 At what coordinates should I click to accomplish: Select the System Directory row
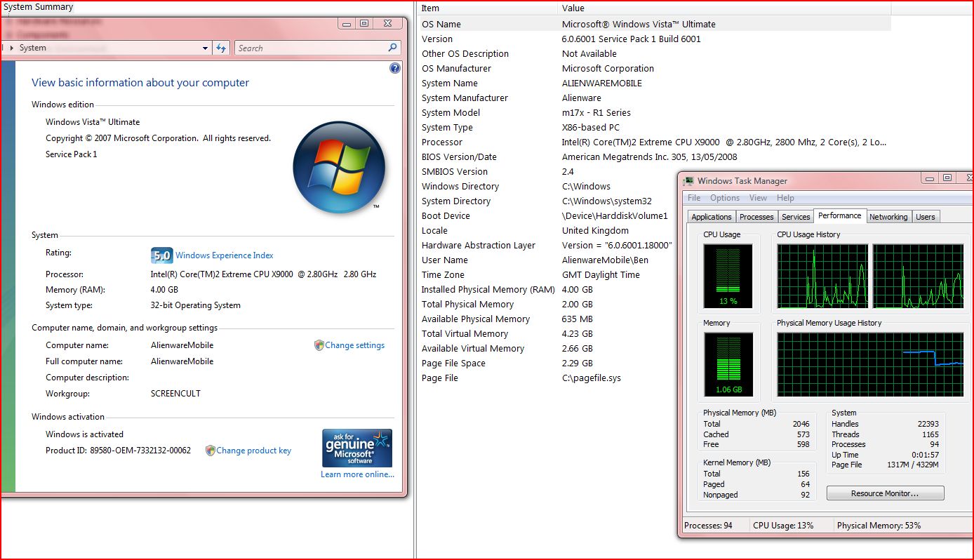coord(547,201)
